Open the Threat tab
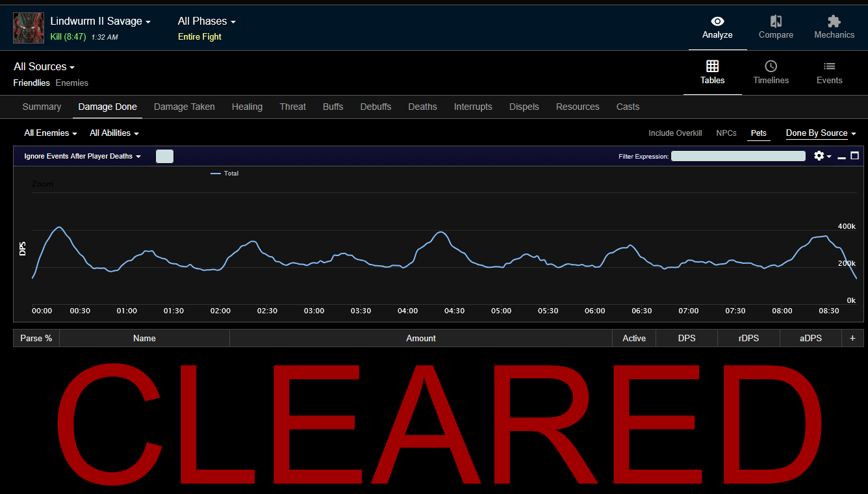 coord(293,107)
